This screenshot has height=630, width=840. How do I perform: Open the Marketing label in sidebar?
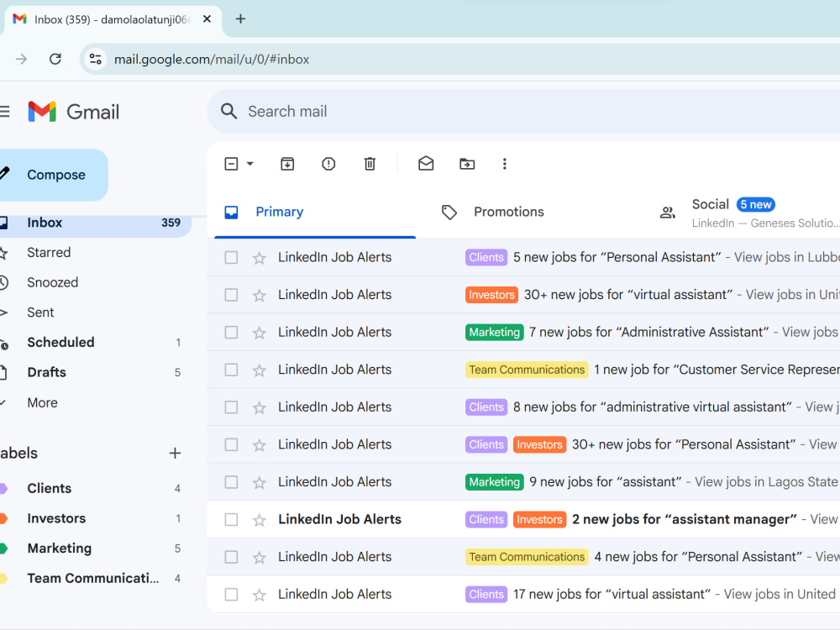click(60, 548)
